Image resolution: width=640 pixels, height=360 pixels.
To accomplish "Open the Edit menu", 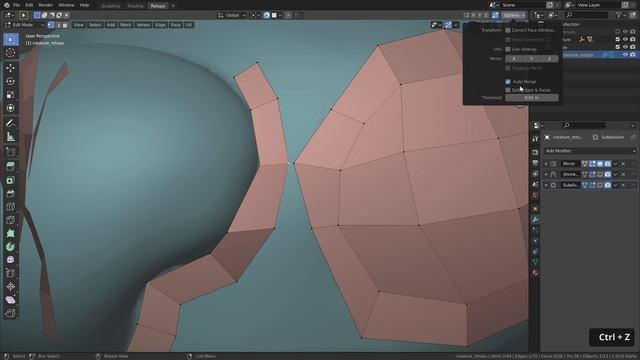I will coord(29,5).
